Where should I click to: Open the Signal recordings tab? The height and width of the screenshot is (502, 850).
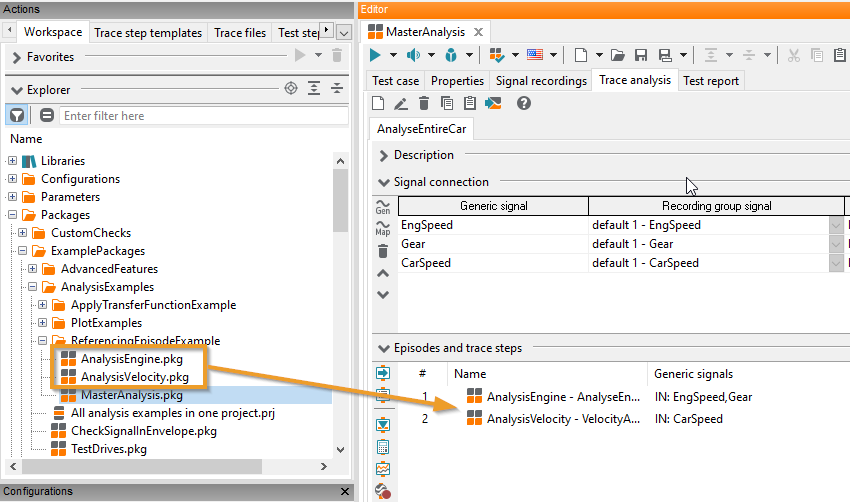[x=541, y=81]
